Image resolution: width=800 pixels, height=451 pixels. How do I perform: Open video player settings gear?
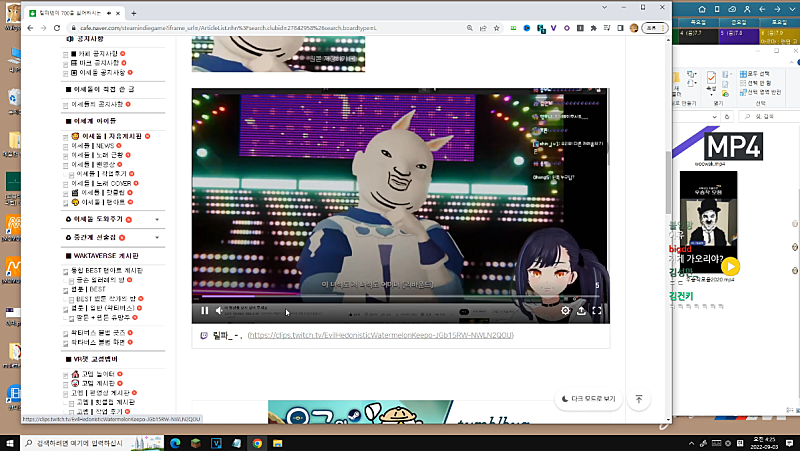click(x=565, y=310)
